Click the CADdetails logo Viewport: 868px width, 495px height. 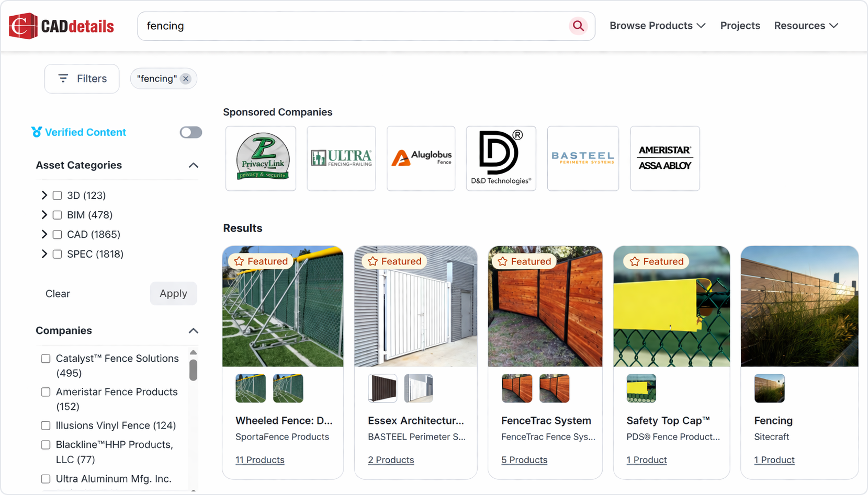[61, 26]
